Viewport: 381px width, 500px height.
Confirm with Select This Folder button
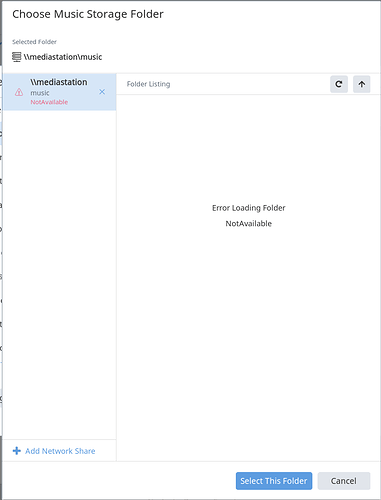pyautogui.click(x=274, y=481)
